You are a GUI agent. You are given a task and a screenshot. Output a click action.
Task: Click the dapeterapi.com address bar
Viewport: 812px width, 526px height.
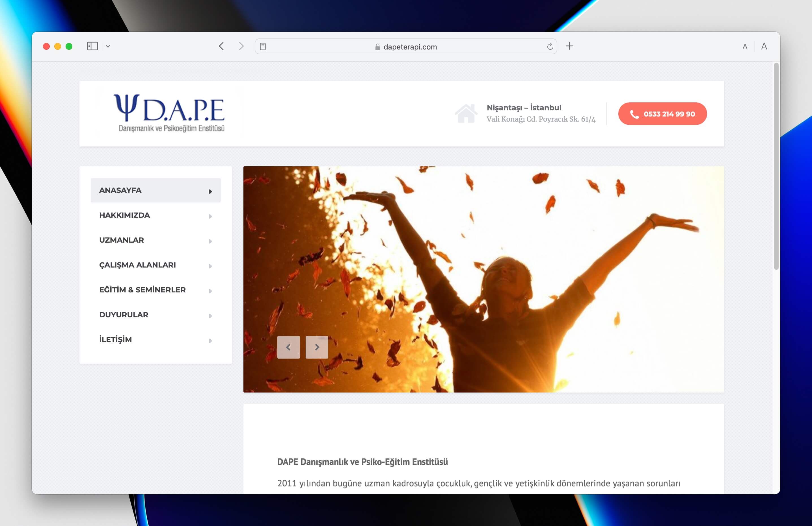[x=406, y=46]
